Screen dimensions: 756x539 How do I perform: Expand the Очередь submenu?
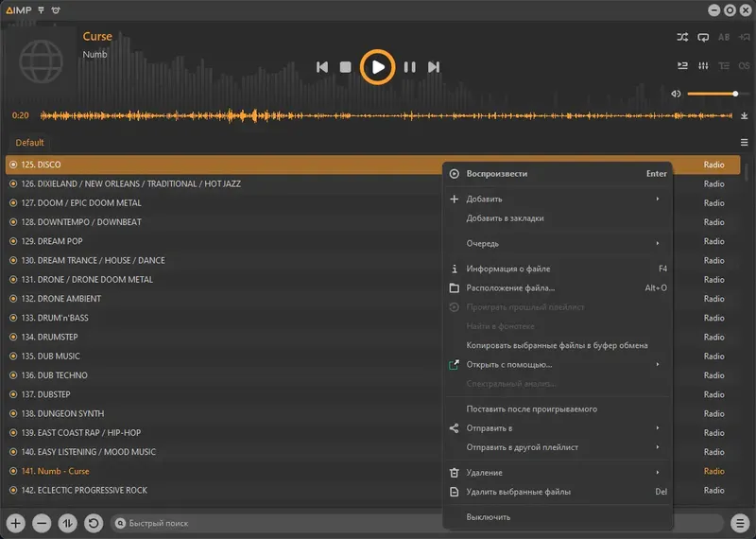558,243
